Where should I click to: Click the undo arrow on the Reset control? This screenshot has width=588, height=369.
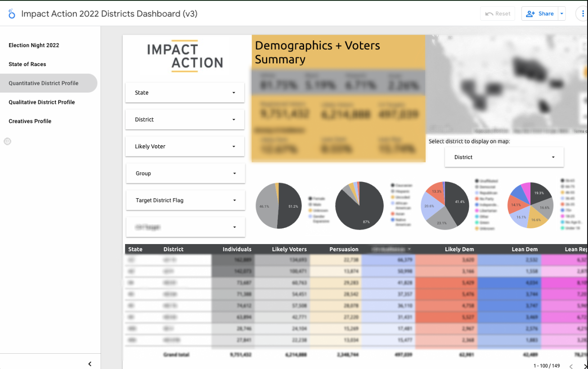coord(490,13)
